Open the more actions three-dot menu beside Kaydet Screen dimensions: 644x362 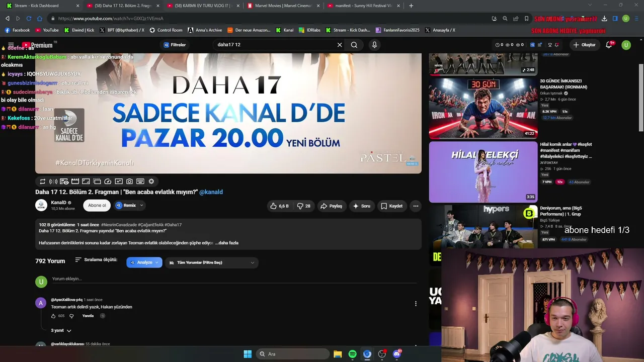click(x=416, y=206)
